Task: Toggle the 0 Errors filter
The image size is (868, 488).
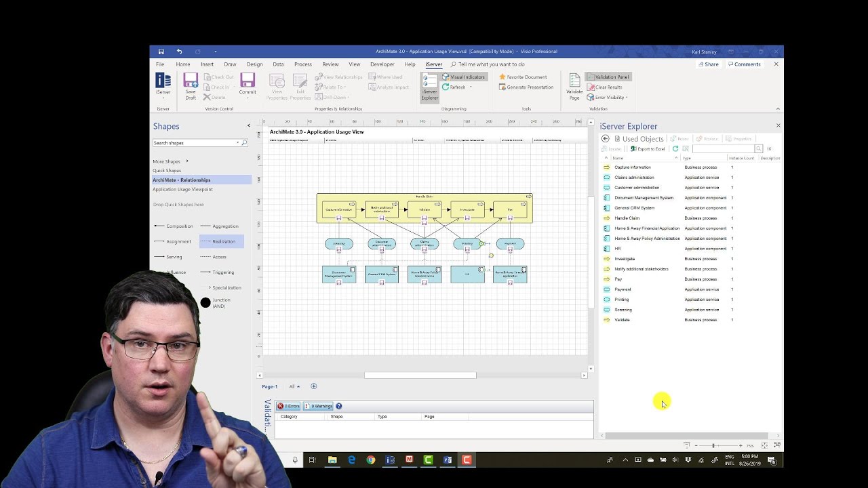Action: click(x=289, y=406)
